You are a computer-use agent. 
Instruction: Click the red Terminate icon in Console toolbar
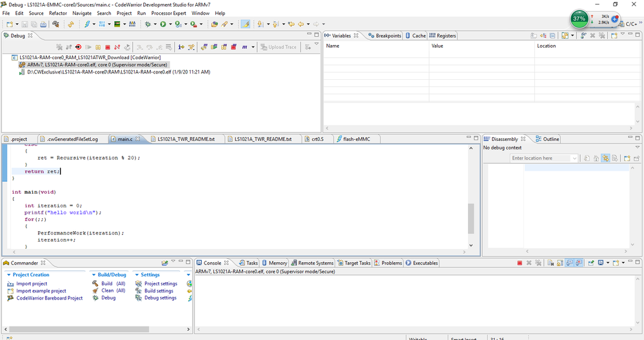(520, 263)
